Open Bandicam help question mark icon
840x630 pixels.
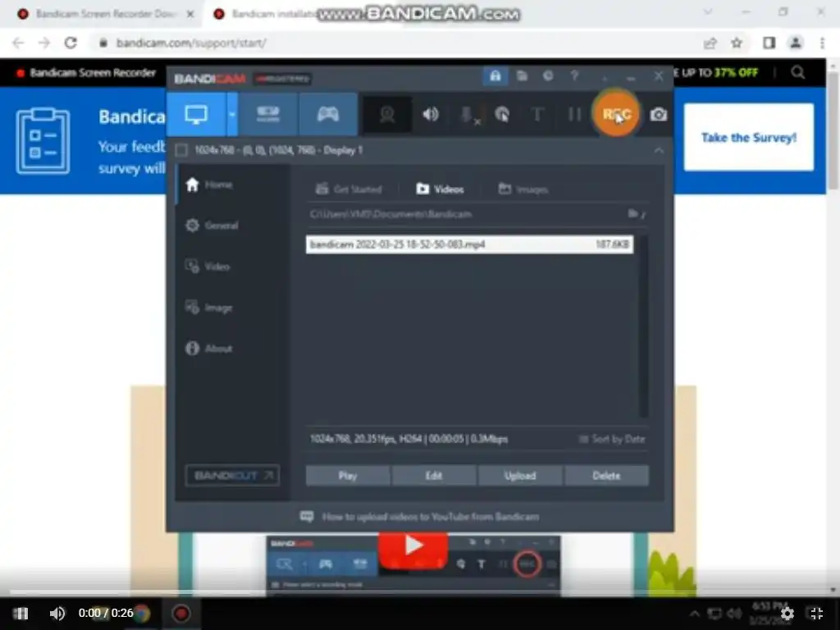pyautogui.click(x=574, y=76)
